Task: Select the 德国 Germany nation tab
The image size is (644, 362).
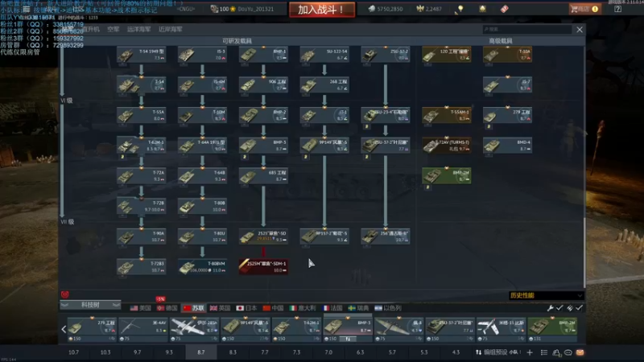Action: pyautogui.click(x=167, y=308)
